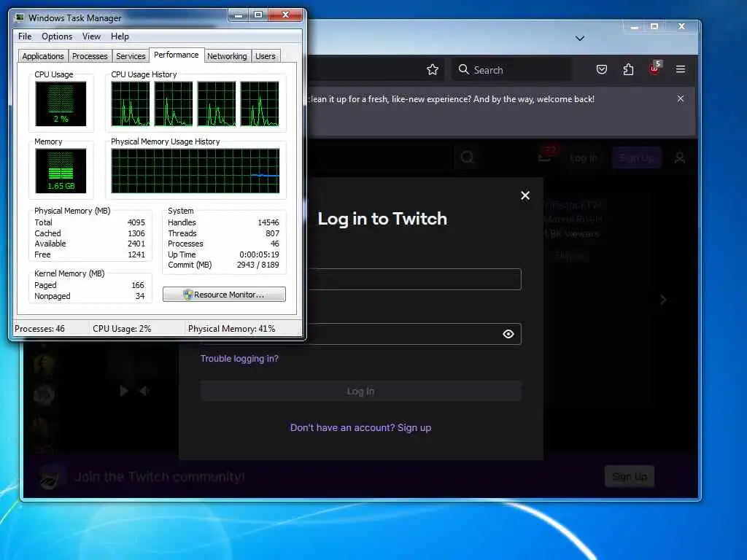Focus the Twitch username input field
This screenshot has width=747, height=560.
pyautogui.click(x=414, y=279)
